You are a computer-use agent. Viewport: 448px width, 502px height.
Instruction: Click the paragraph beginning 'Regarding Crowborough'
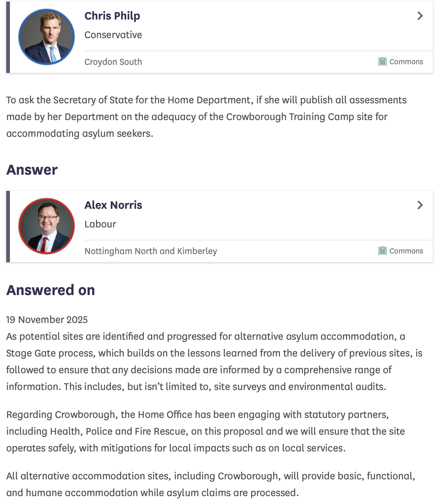(206, 431)
